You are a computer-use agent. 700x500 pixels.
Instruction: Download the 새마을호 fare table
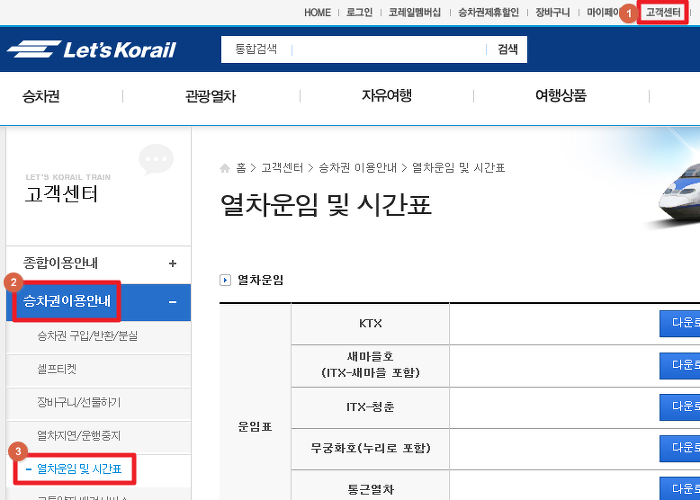pos(679,366)
